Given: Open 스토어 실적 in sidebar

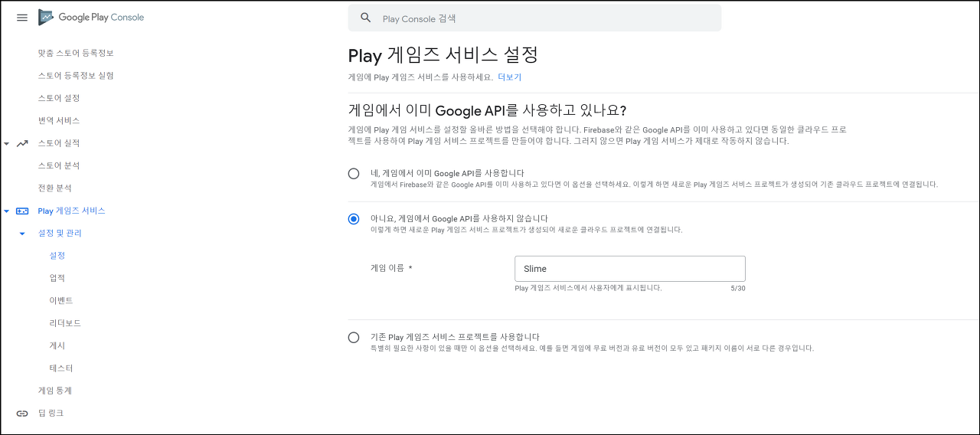Looking at the screenshot, I should tap(59, 143).
